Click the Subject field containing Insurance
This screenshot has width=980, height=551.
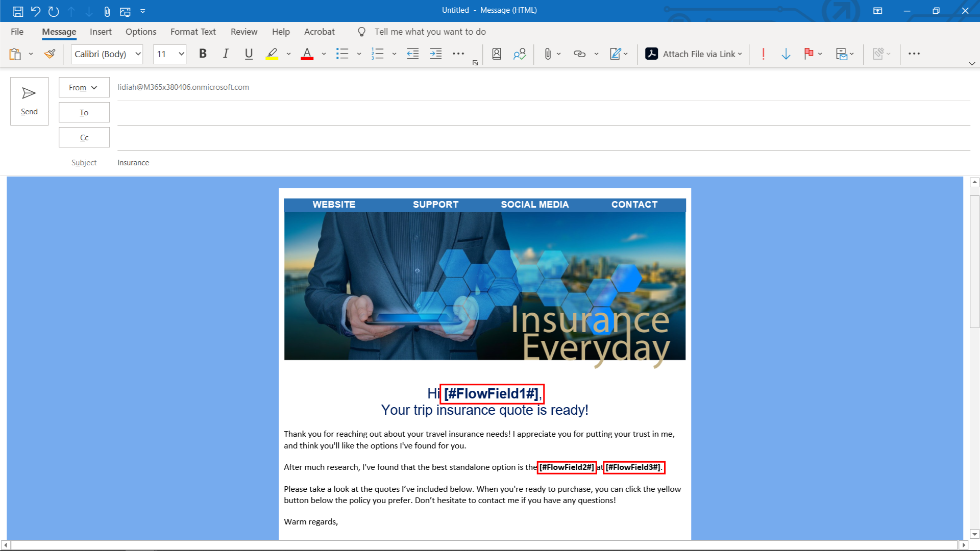(x=133, y=163)
